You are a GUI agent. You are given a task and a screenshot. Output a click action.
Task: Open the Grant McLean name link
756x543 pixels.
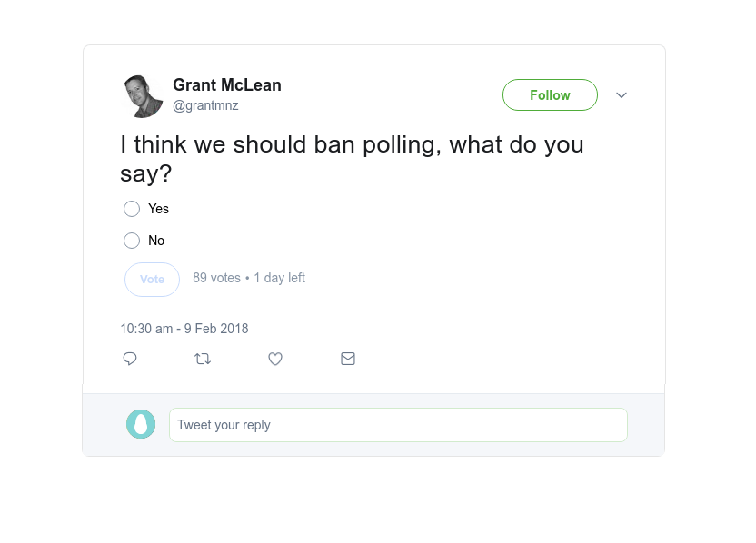click(227, 85)
